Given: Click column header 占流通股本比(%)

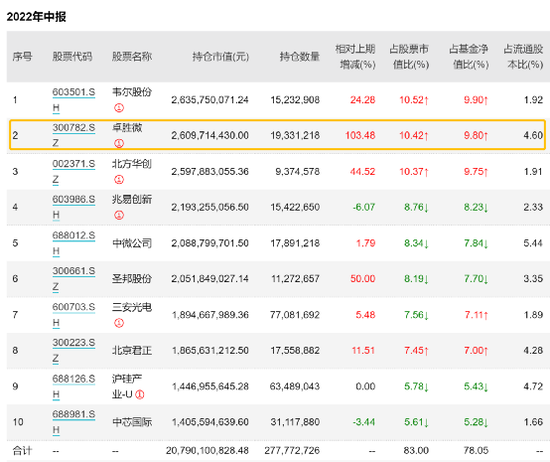Looking at the screenshot, I should click(x=523, y=56).
